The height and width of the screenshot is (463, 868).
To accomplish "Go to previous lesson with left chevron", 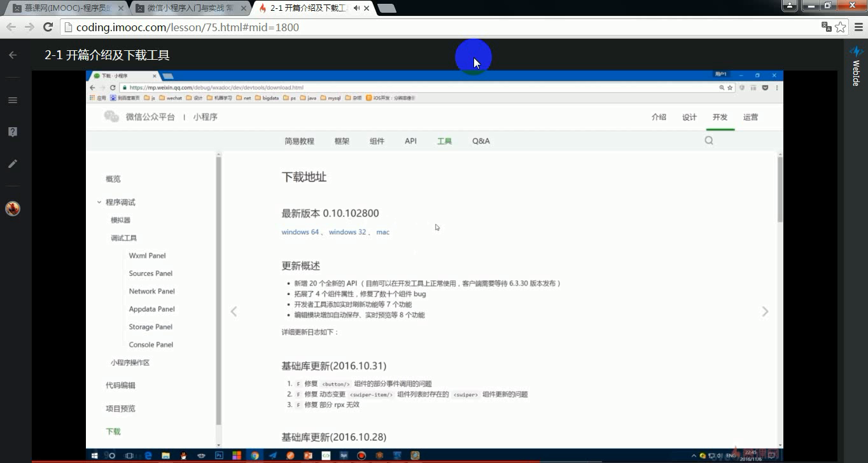I will point(234,312).
